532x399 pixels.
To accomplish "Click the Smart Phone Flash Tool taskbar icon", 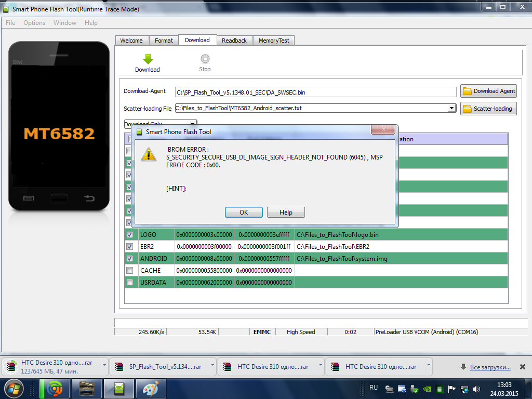I will [118, 388].
